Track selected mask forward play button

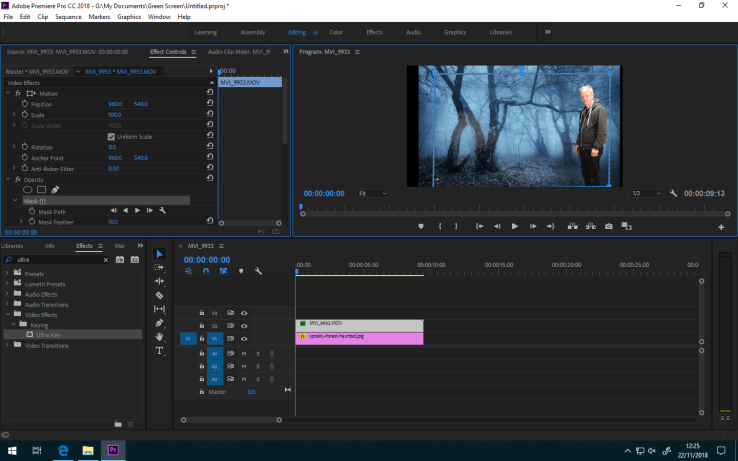[x=137, y=210]
